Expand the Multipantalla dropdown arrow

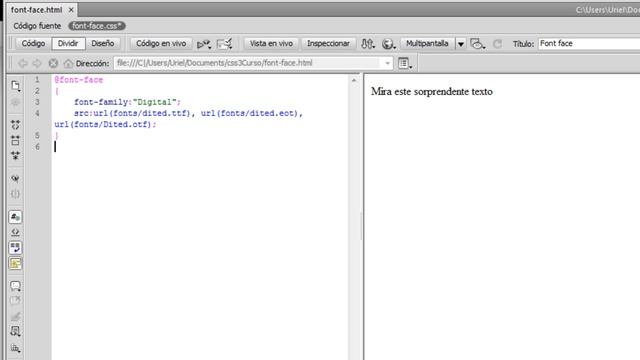460,44
